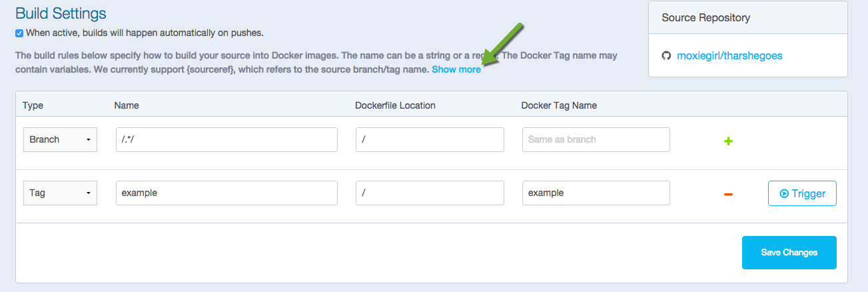Screen dimensions: 868x292
Task: Click the 'Same as branch' Docker Tag field
Action: click(x=596, y=140)
